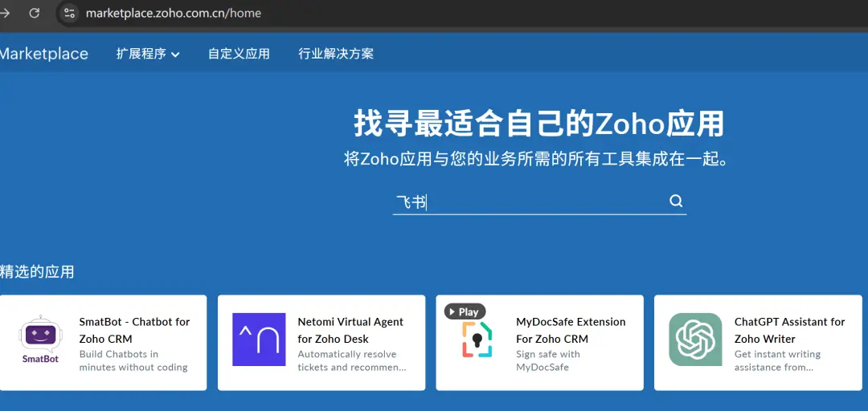This screenshot has height=411, width=868.
Task: Open MyDocSafe Extension For Zoho CRM title
Action: tap(571, 330)
